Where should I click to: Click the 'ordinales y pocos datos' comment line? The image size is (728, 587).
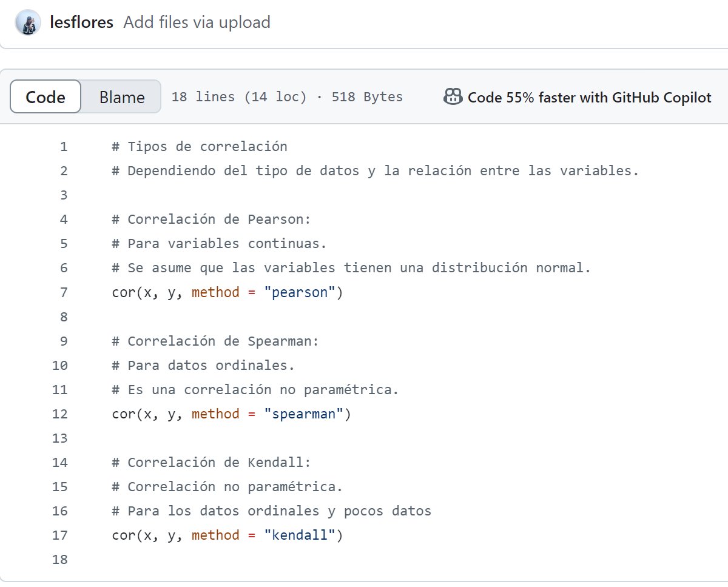point(272,511)
